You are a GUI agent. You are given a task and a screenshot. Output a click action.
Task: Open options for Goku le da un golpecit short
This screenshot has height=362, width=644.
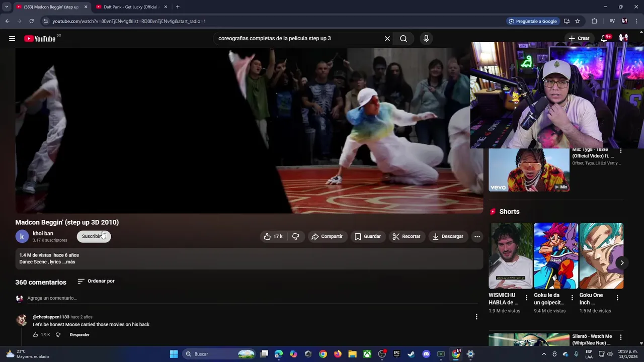pos(572,298)
